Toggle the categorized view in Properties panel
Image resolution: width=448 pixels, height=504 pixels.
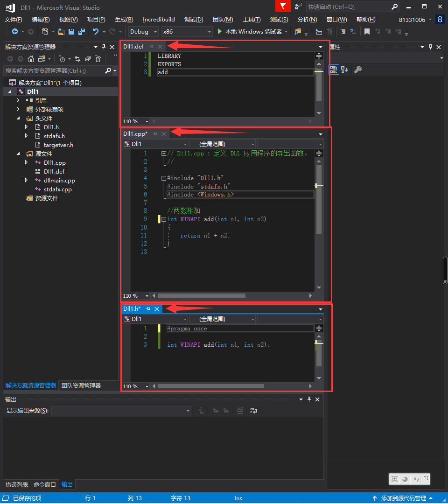334,70
